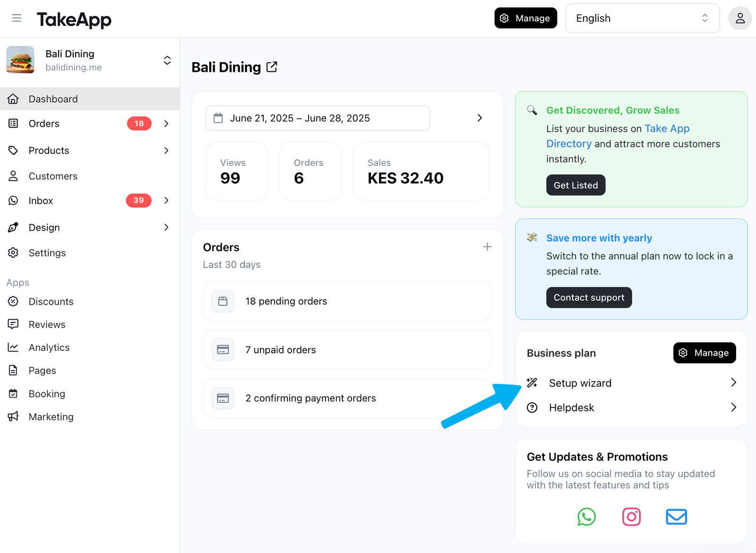Expand the Orders sidebar submenu chevron
This screenshot has width=756, height=553.
pos(166,124)
